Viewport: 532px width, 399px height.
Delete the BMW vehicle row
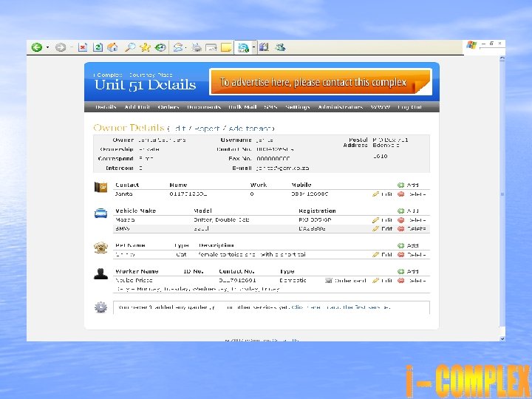412,228
